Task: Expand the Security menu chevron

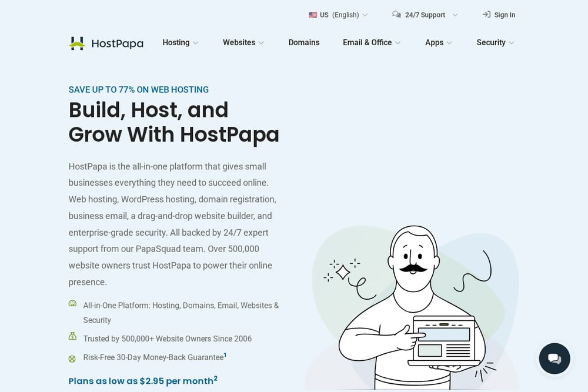Action: coord(512,43)
